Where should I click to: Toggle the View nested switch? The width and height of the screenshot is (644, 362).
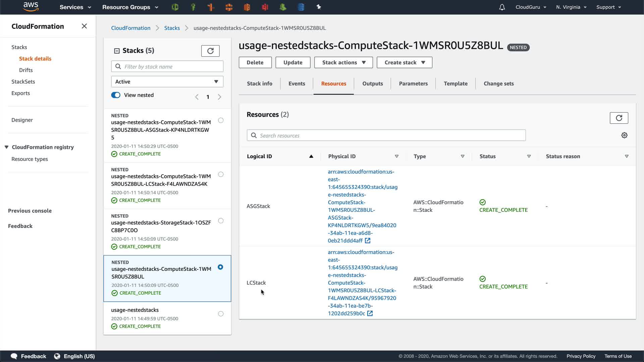point(116,95)
